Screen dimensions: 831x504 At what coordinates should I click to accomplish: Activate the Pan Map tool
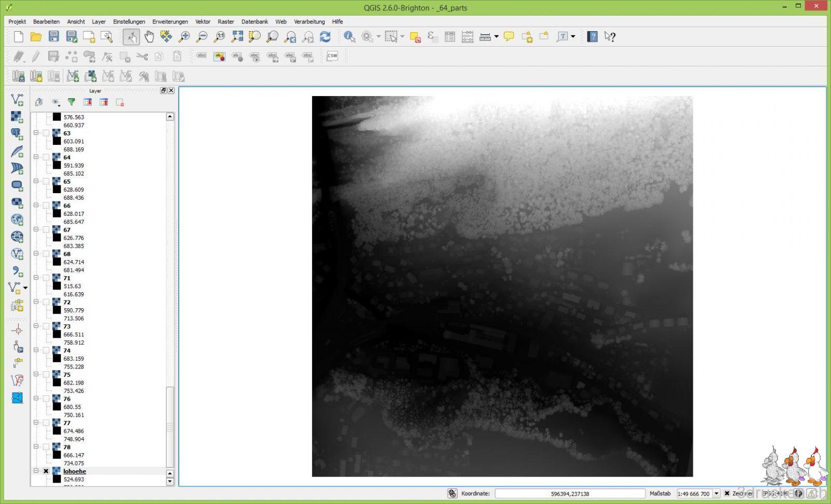[150, 37]
